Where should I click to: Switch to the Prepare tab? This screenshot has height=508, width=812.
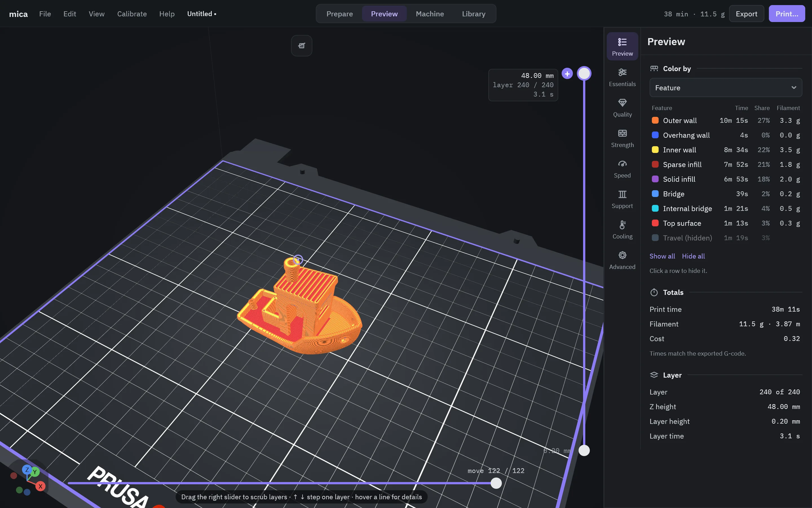[339, 14]
